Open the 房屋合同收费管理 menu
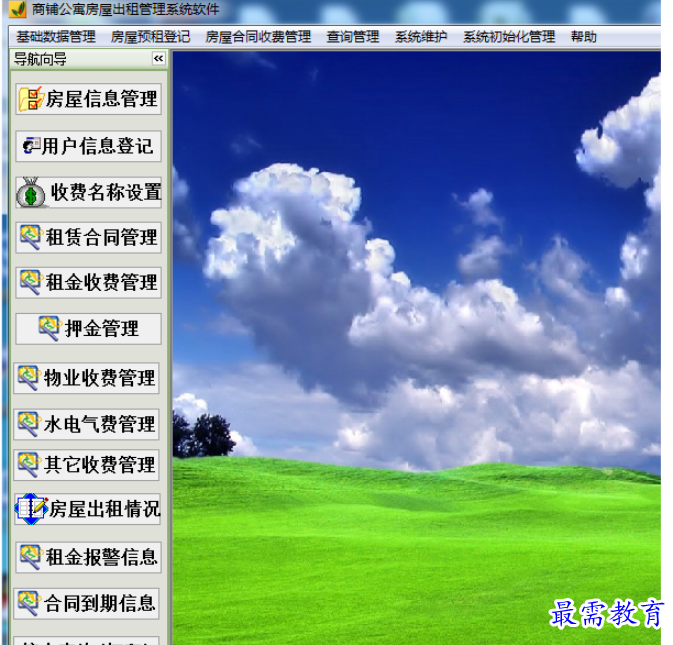The width and height of the screenshot is (673, 645). click(x=258, y=37)
